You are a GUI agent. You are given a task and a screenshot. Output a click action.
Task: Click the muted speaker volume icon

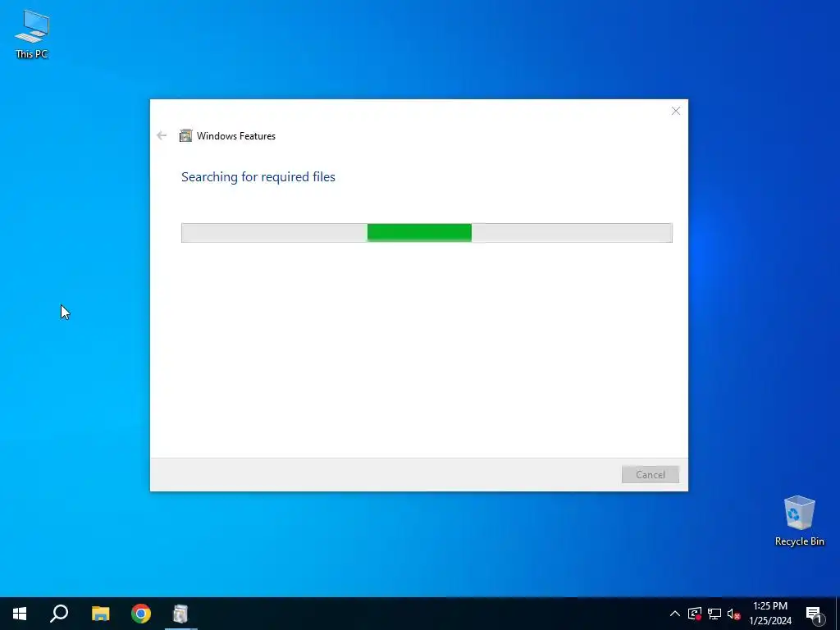733,614
